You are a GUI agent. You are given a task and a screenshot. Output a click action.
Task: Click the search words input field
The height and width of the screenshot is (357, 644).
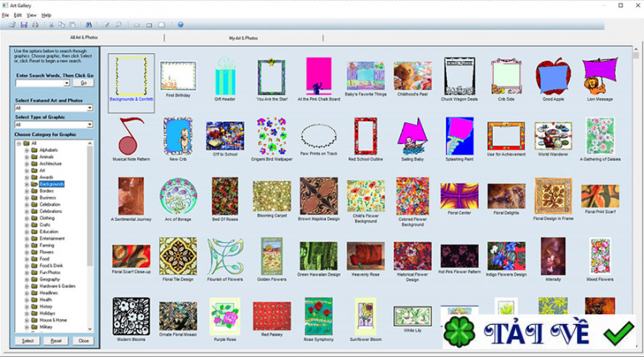39,84
